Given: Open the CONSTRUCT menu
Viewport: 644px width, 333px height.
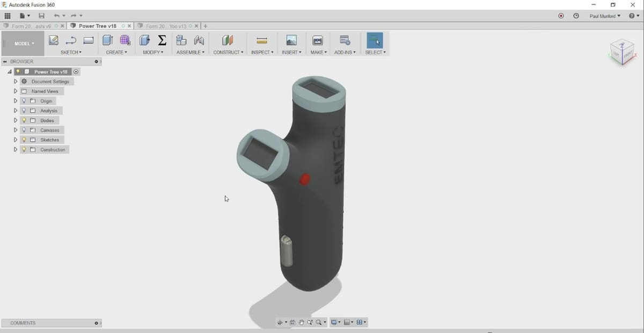Looking at the screenshot, I should coord(228,52).
